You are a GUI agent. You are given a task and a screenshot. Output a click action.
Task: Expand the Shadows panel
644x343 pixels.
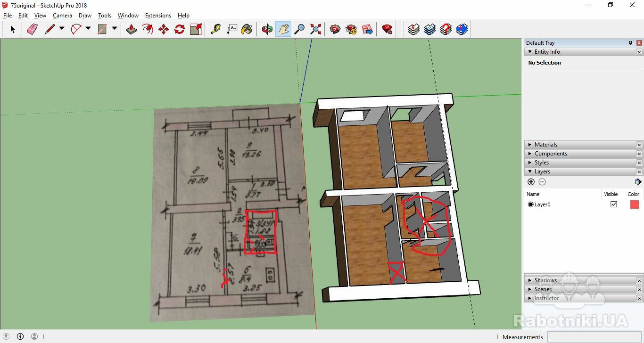530,280
